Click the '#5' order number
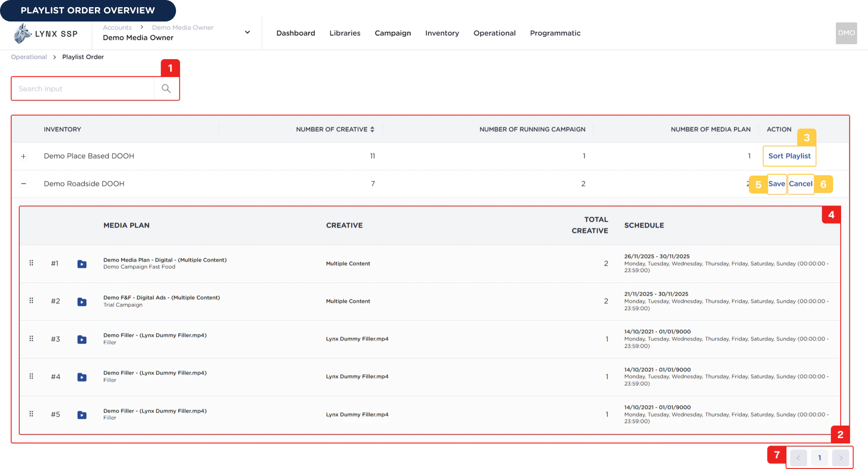 point(56,414)
